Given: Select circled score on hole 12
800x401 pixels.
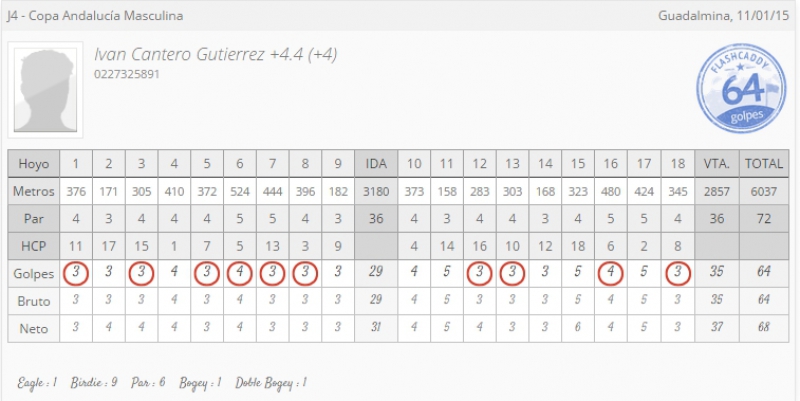Looking at the screenshot, I should (x=479, y=273).
